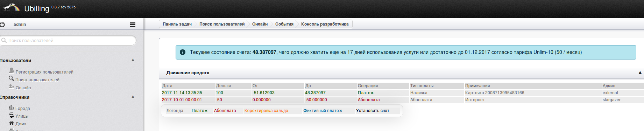This screenshot has height=131, width=644.
Task: Click the Онлайн sidebar link
Action: [x=23, y=88]
